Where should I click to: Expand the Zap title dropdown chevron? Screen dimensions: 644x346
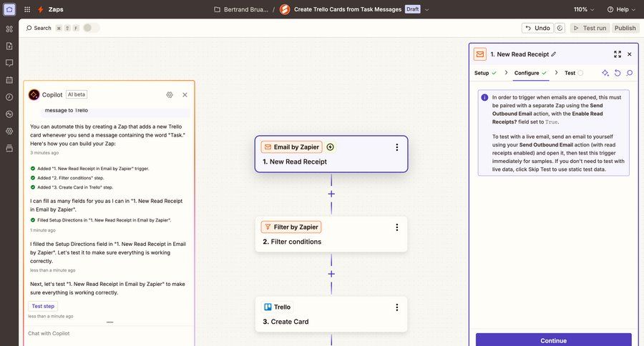[426, 9]
